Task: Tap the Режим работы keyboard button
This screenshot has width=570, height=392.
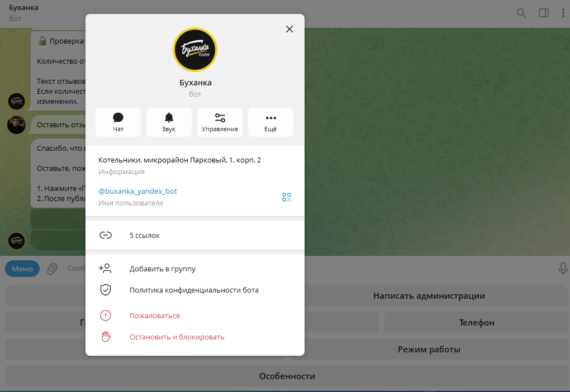Action: click(429, 350)
